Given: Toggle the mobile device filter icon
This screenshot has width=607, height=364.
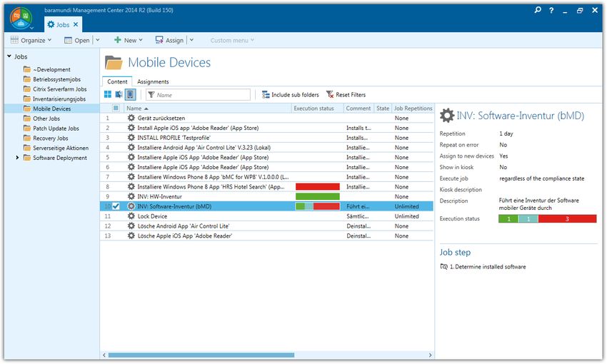Looking at the screenshot, I should pyautogui.click(x=131, y=94).
